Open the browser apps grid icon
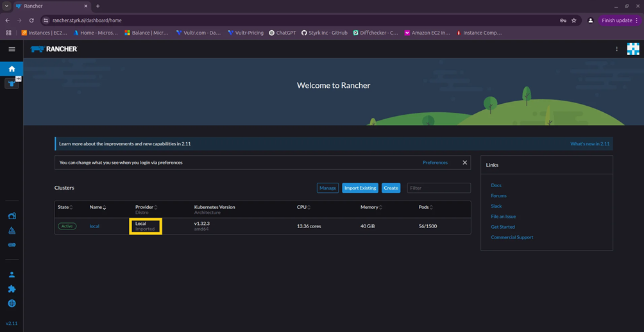 point(8,33)
